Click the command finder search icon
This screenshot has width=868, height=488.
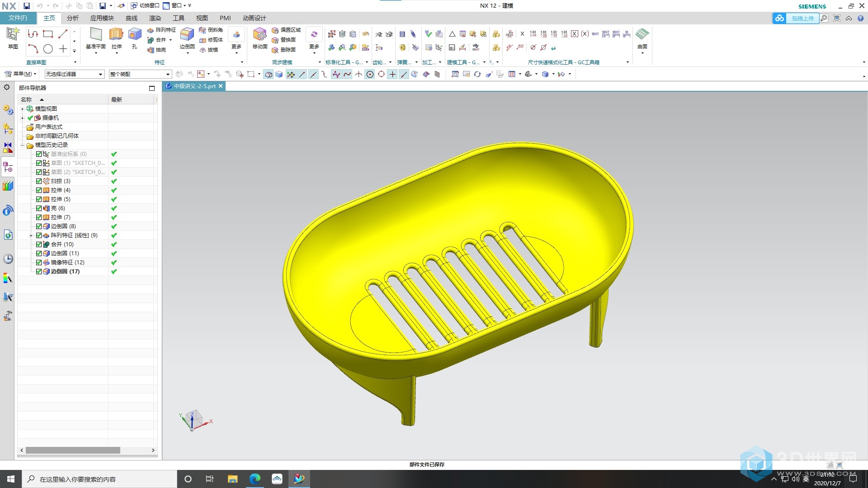pyautogui.click(x=824, y=18)
